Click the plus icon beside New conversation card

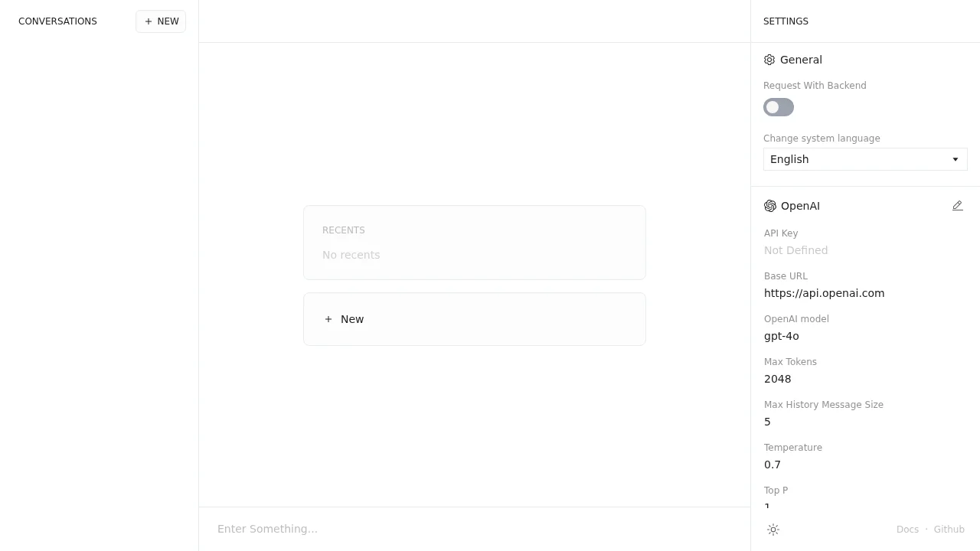tap(328, 319)
